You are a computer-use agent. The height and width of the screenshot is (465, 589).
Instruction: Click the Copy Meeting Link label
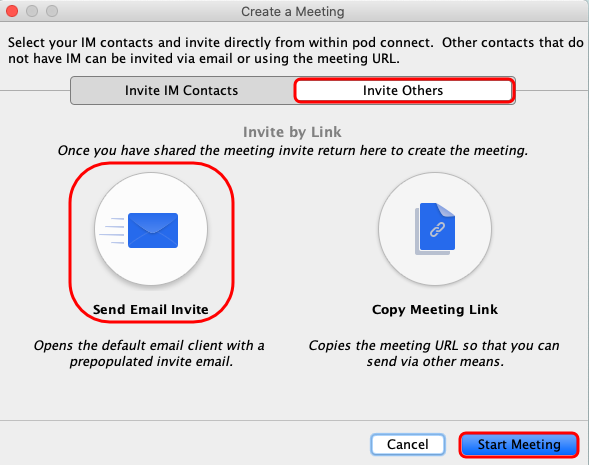click(435, 309)
